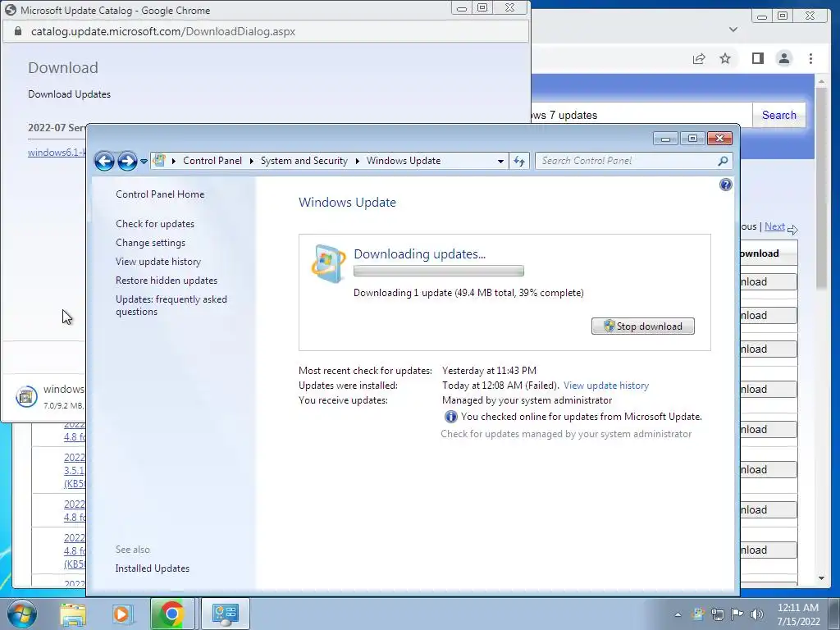Open Installed Updates link

152,568
